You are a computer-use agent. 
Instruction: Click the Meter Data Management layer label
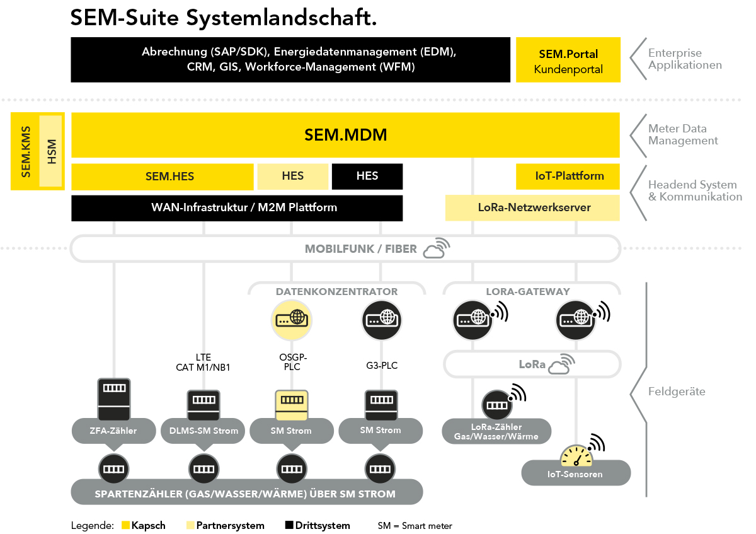pyautogui.click(x=683, y=134)
